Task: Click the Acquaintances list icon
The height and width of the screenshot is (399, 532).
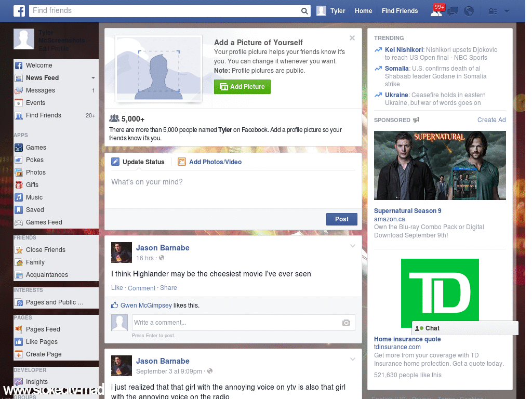Action: point(19,275)
